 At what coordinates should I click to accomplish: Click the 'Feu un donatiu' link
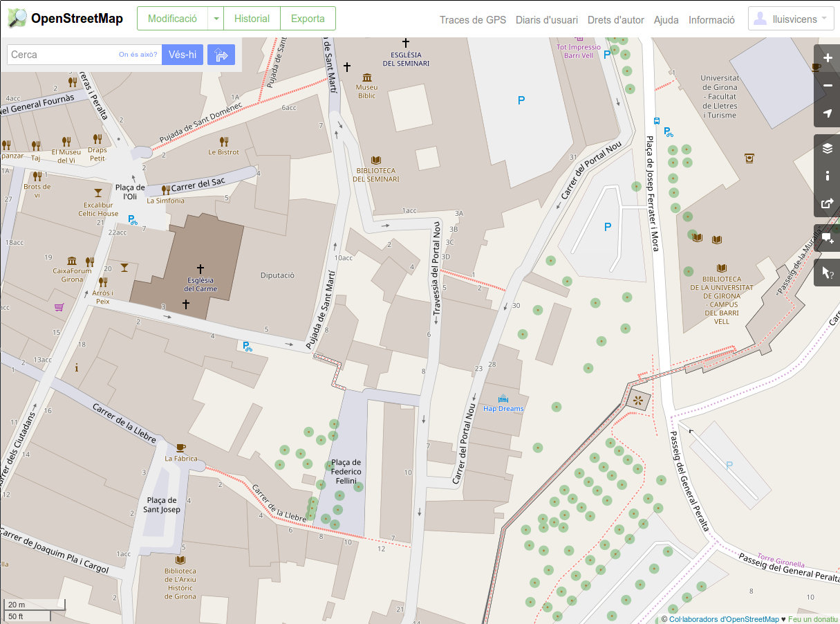pyautogui.click(x=814, y=619)
